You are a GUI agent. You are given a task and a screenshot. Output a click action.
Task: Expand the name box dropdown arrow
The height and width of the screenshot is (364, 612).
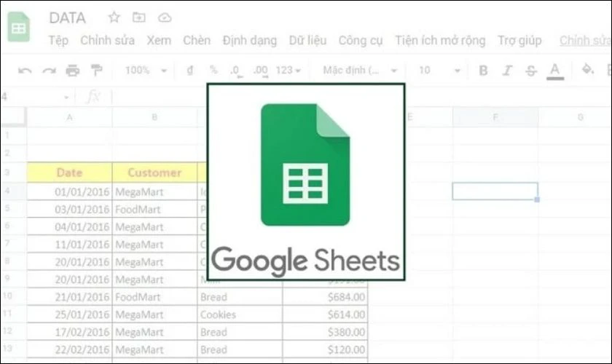coord(66,97)
